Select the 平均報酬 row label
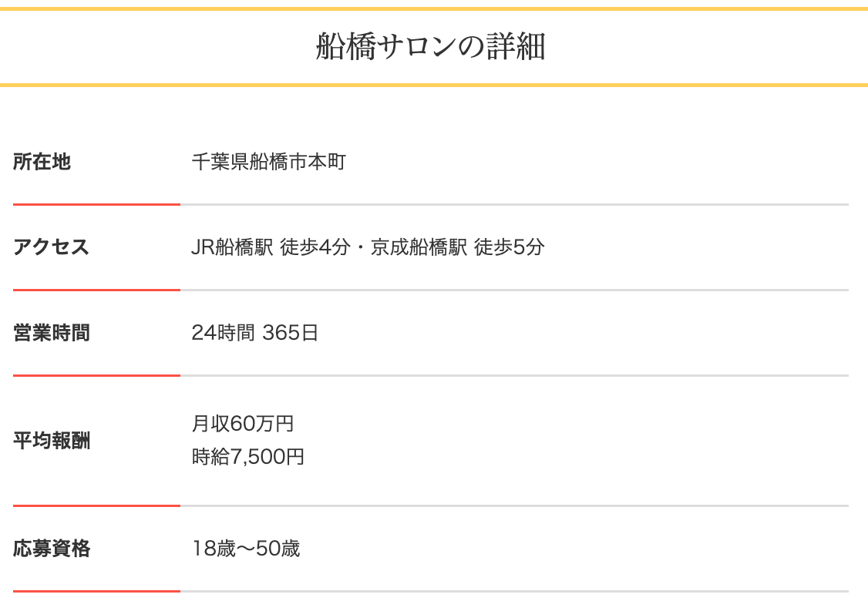 coord(52,441)
